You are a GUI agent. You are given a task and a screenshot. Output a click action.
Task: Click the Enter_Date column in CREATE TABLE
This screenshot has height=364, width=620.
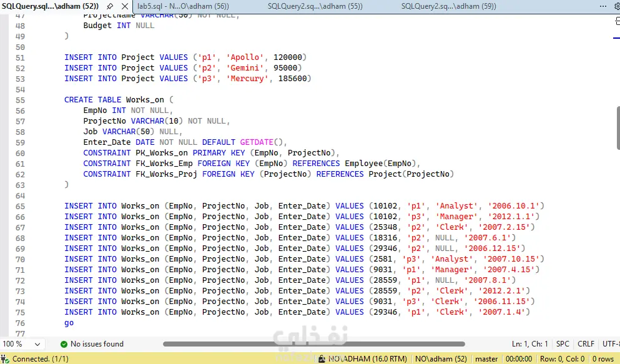click(x=107, y=142)
